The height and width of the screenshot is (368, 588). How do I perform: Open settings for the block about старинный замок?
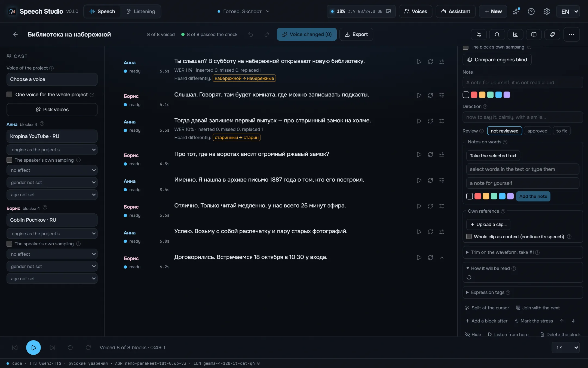(x=442, y=121)
